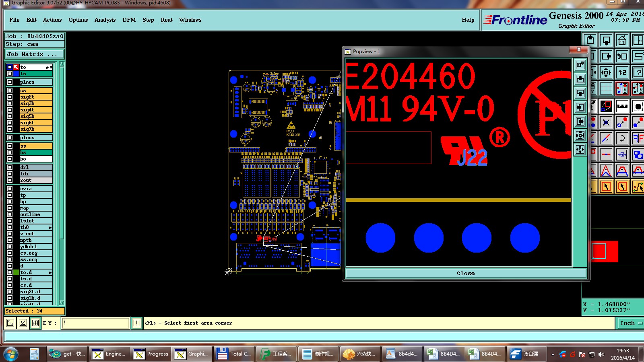
Task: Toggle the checkbox for layer rout
Action: coord(10,180)
